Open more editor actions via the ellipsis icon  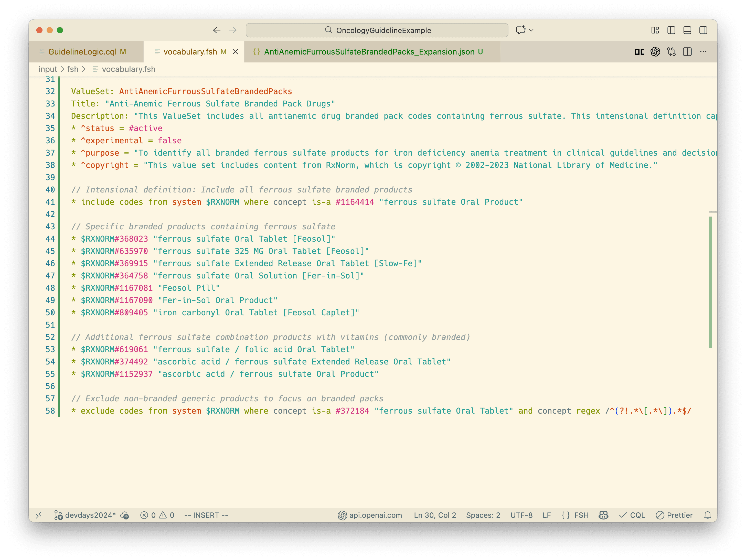pyautogui.click(x=704, y=52)
